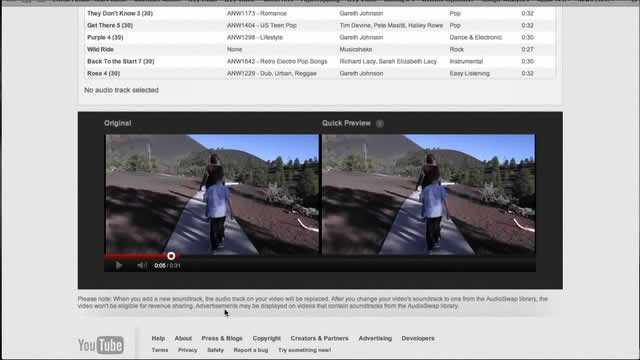Open the Privacy footer link
This screenshot has height=360, width=640.
pos(188,350)
